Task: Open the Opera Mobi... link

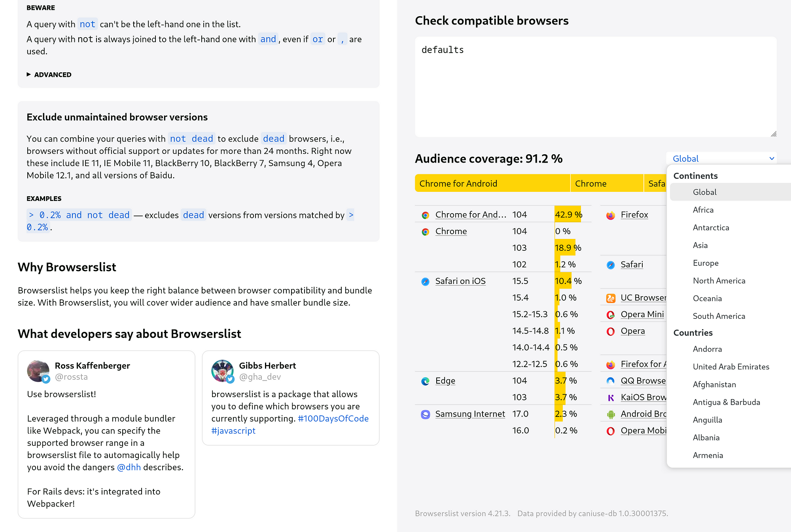Action: (x=643, y=431)
